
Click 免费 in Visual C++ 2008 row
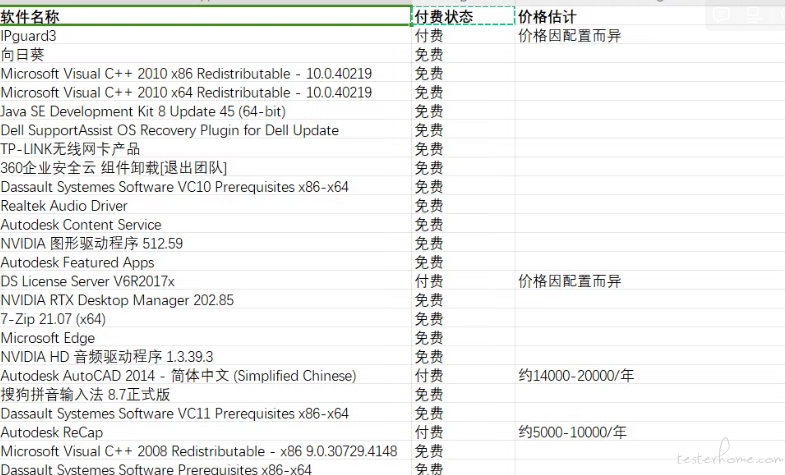pos(463,451)
